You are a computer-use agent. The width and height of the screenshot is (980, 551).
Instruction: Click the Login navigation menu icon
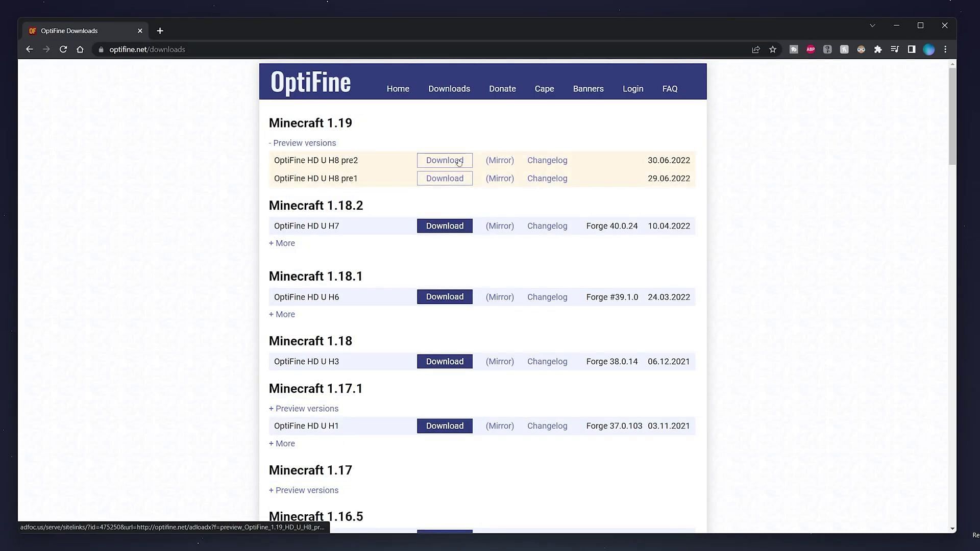633,88
